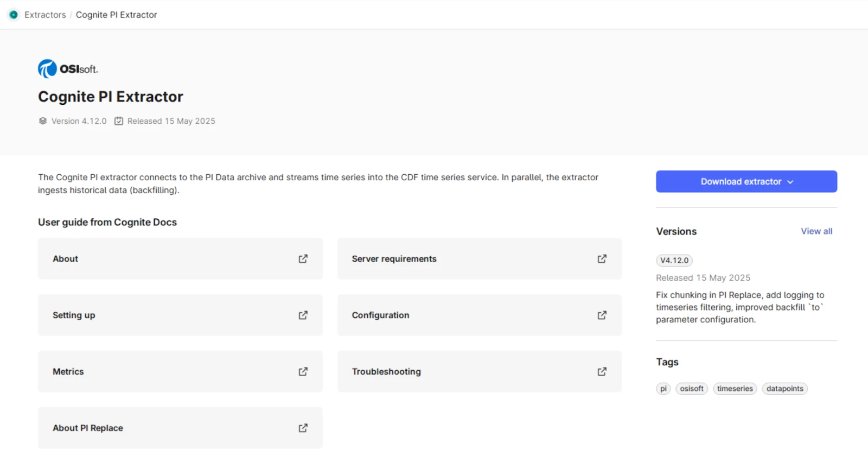868x456 pixels.
Task: View all versions link
Action: click(816, 231)
